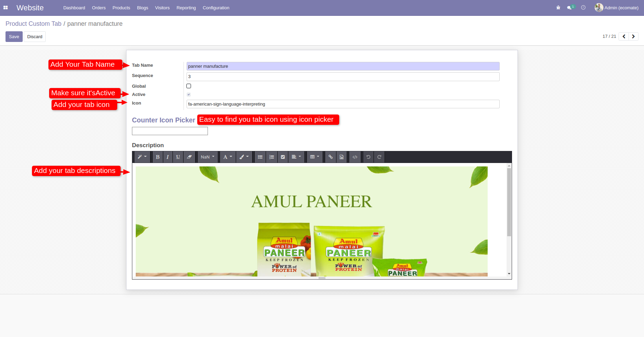Screen dimensions: 644x337
Task: Open the Visitors menu
Action: click(162, 8)
